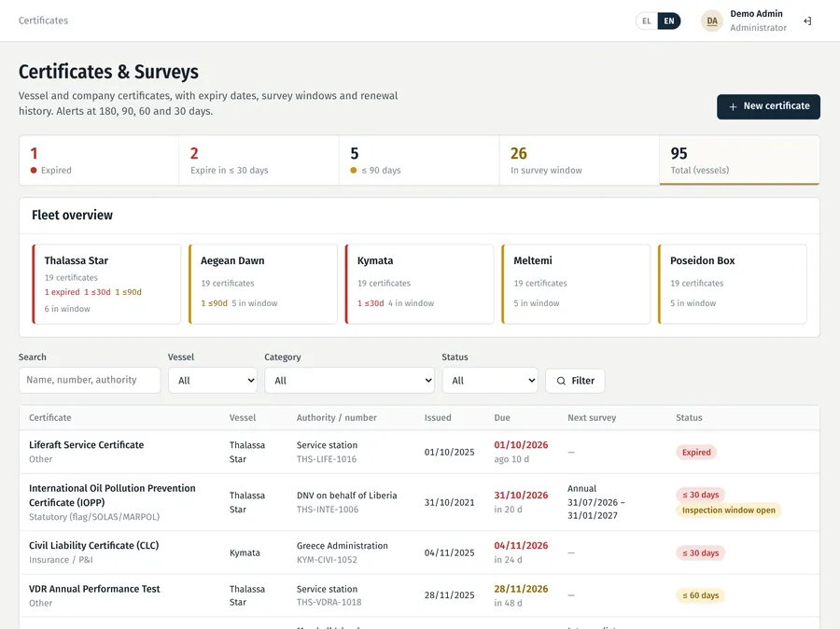Click the Fleet overview heading
Screen dimensions: 840x629
72,216
